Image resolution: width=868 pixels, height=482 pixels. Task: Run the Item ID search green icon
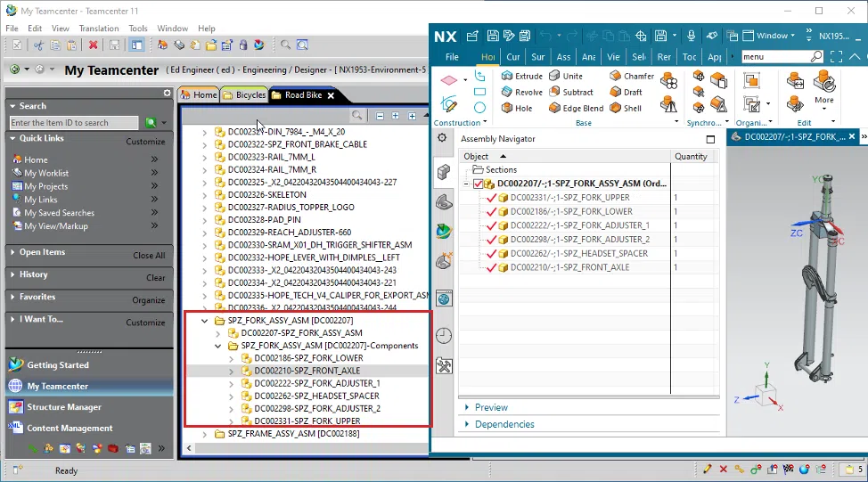click(151, 122)
